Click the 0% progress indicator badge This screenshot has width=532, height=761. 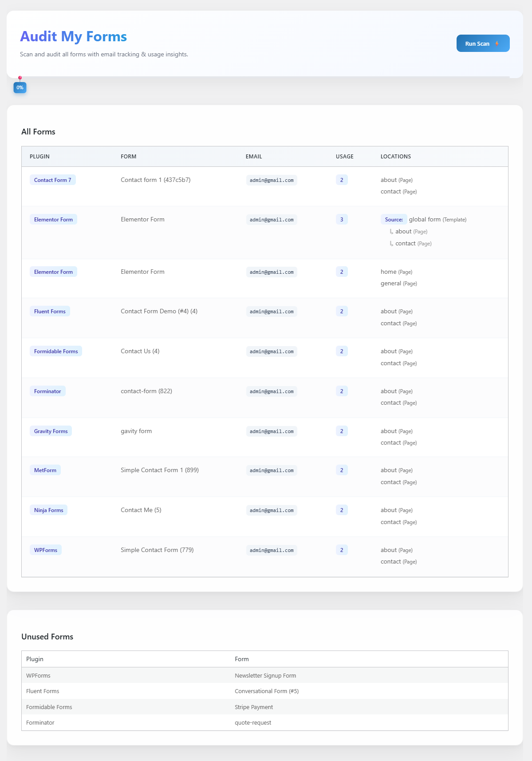click(x=20, y=87)
